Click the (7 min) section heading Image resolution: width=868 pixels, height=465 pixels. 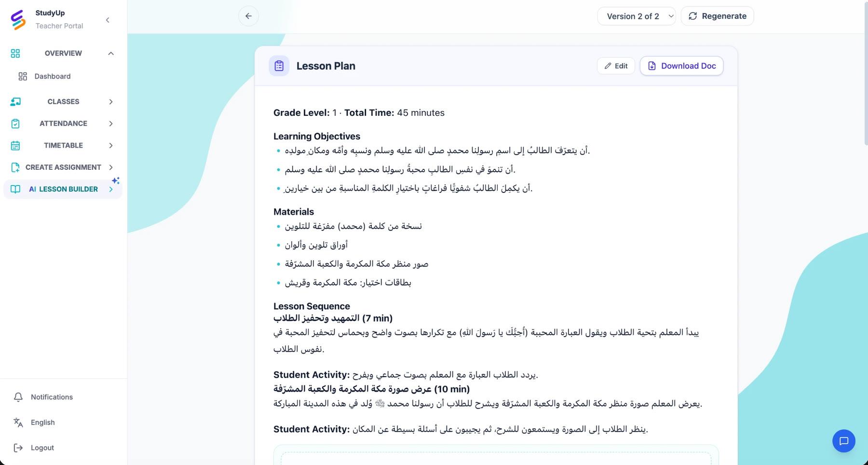[x=333, y=318]
